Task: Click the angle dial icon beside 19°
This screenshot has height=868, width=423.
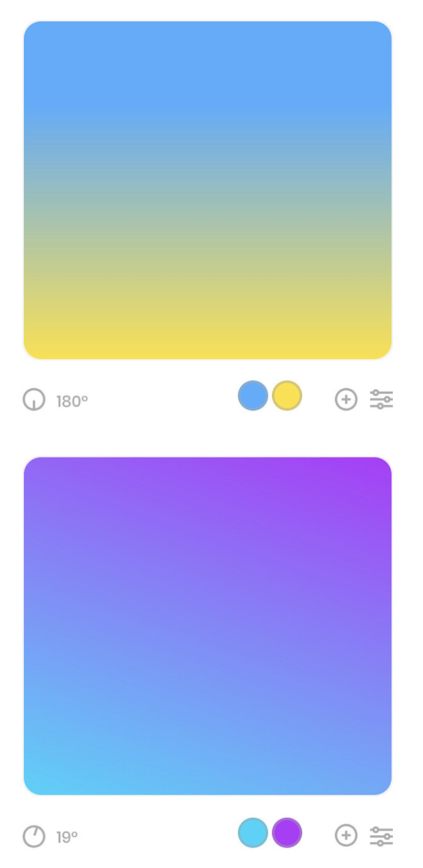Action: pos(34,836)
